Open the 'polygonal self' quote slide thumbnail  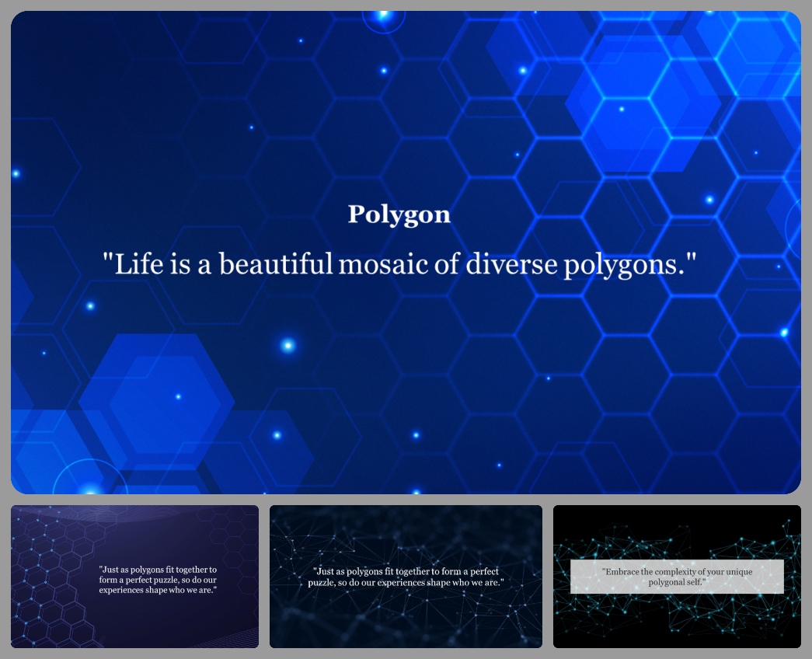point(677,577)
